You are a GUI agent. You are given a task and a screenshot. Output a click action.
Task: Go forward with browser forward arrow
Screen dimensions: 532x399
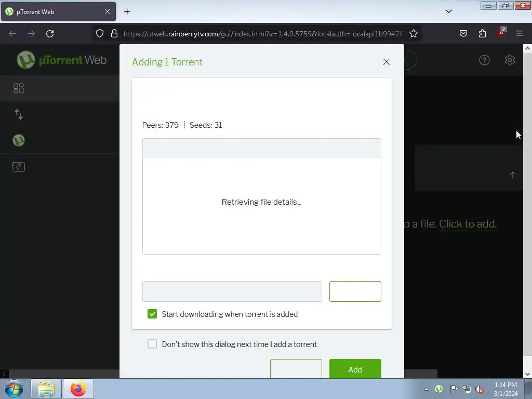click(31, 34)
